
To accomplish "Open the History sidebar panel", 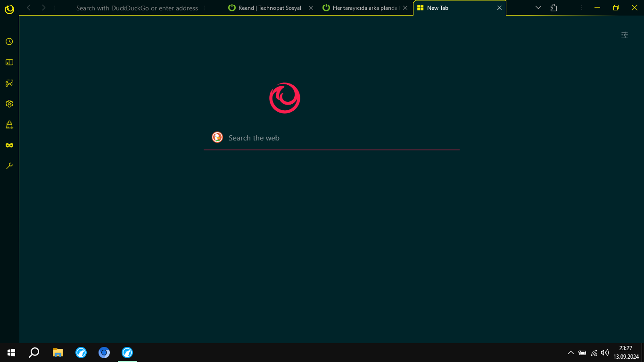I will coord(9,41).
